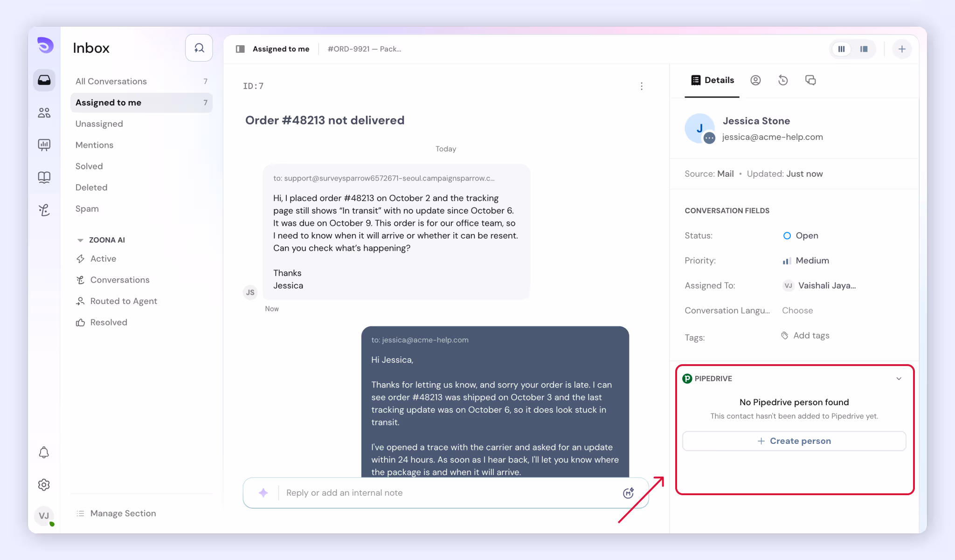Image resolution: width=955 pixels, height=560 pixels.
Task: Open the settings gear icon
Action: 44,484
